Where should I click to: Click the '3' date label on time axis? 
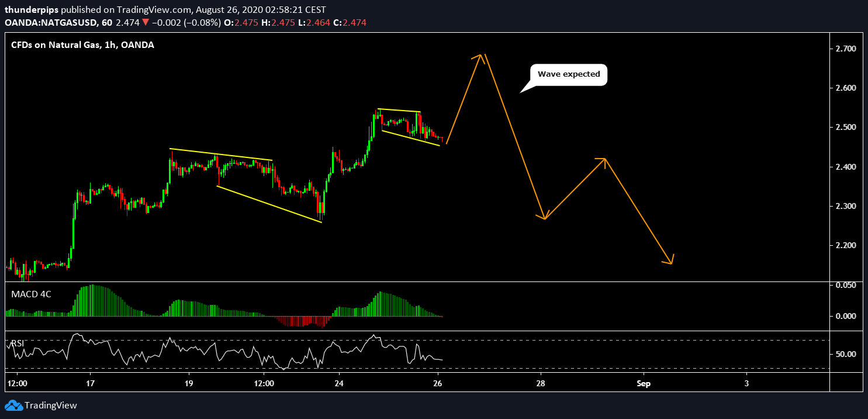[x=746, y=384]
